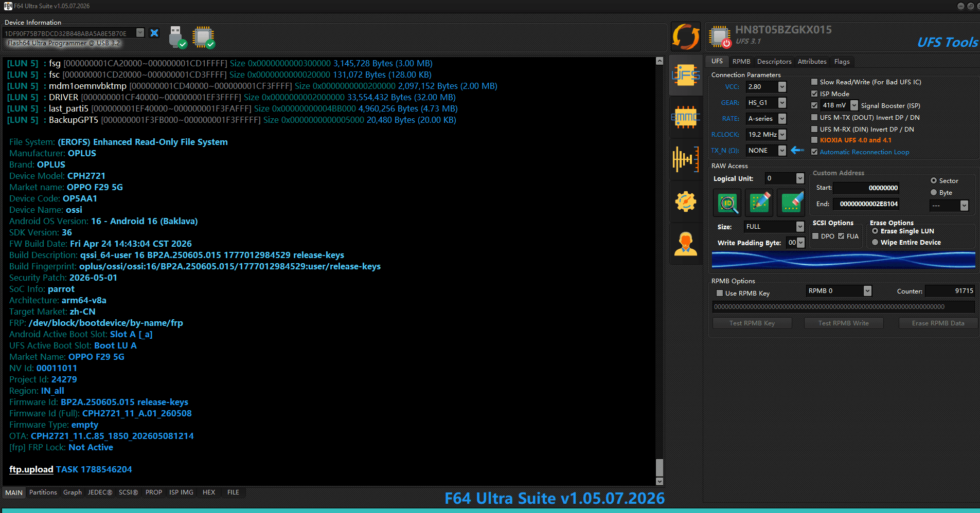Open the UFS module sidebar icon
This screenshot has height=513, width=980.
(x=686, y=76)
